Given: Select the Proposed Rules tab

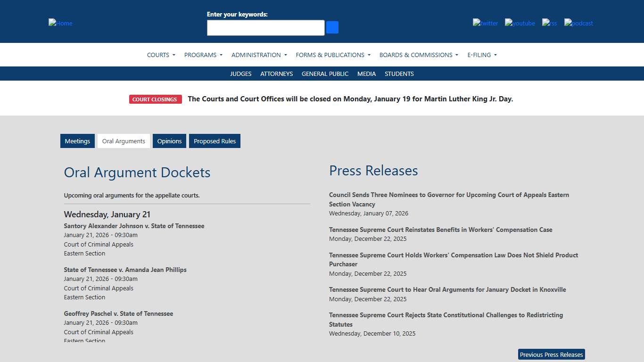Looking at the screenshot, I should [215, 140].
